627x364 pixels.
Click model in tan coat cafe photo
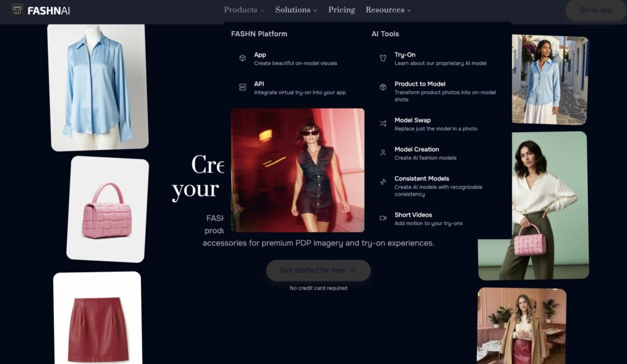522,325
